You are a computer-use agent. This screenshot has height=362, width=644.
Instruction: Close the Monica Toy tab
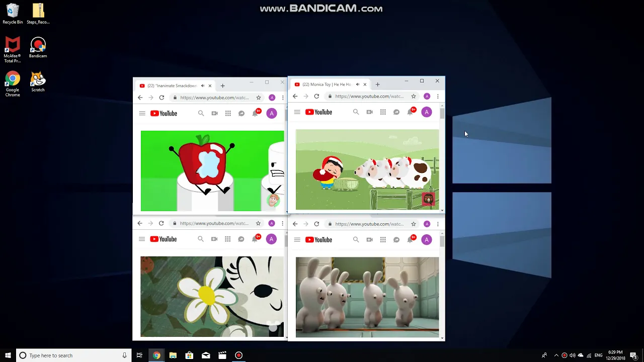365,84
